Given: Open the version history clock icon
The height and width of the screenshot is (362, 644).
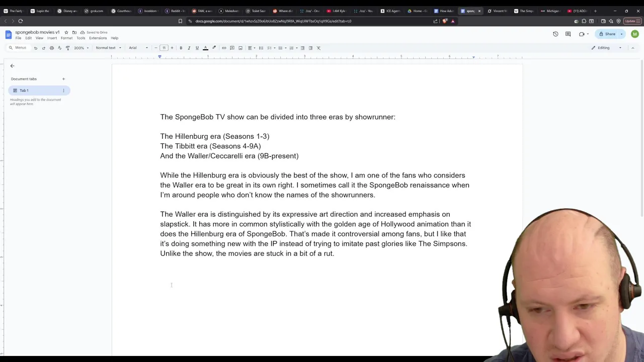Looking at the screenshot, I should point(555,34).
